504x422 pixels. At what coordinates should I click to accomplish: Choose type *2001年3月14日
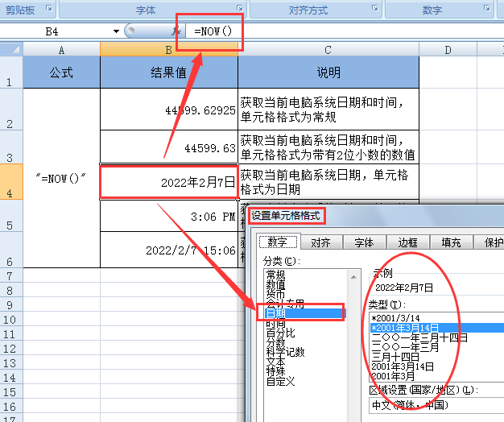437,328
